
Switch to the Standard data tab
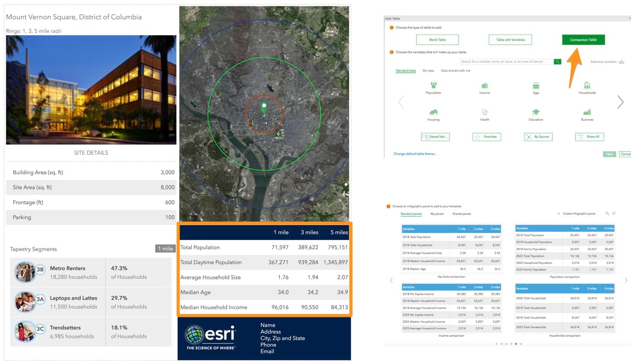click(406, 71)
